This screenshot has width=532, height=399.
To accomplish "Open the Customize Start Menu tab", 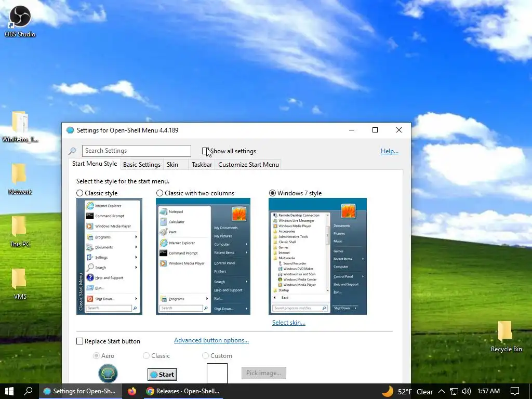I will (x=248, y=165).
